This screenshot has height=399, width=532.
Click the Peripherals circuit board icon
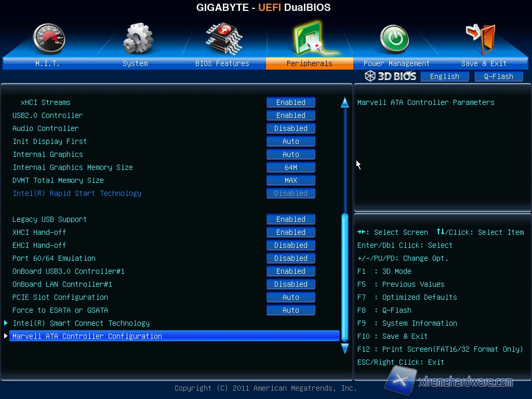[310, 39]
